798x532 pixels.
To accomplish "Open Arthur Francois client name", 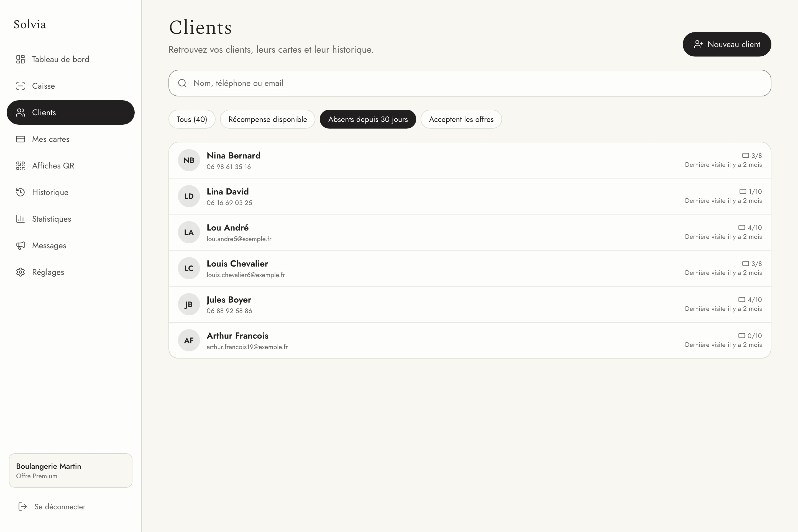I will [x=237, y=336].
